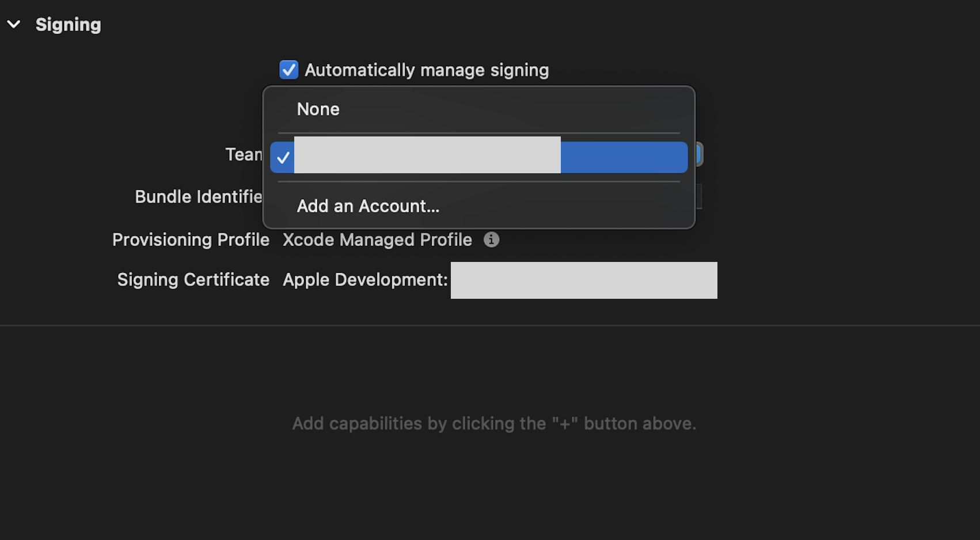Click the Team field label
Screen dimensions: 980x540
tap(243, 154)
